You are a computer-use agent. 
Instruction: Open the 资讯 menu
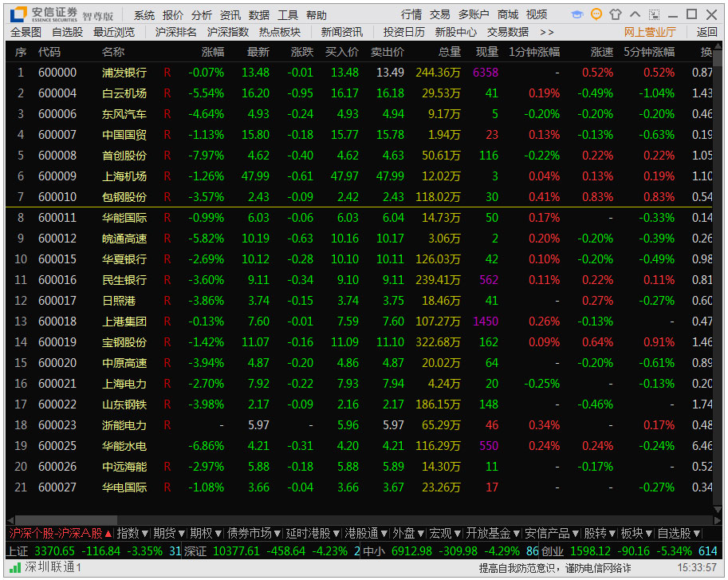pos(230,15)
